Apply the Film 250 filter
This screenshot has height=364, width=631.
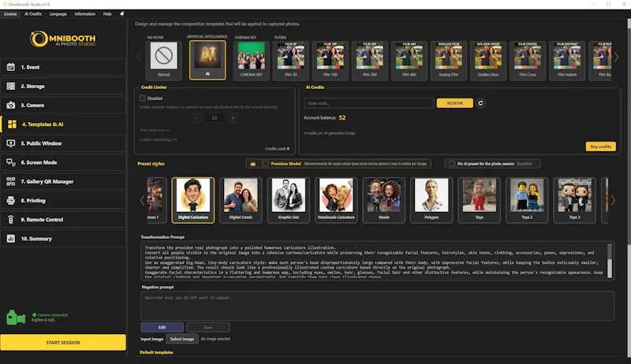[x=369, y=59]
